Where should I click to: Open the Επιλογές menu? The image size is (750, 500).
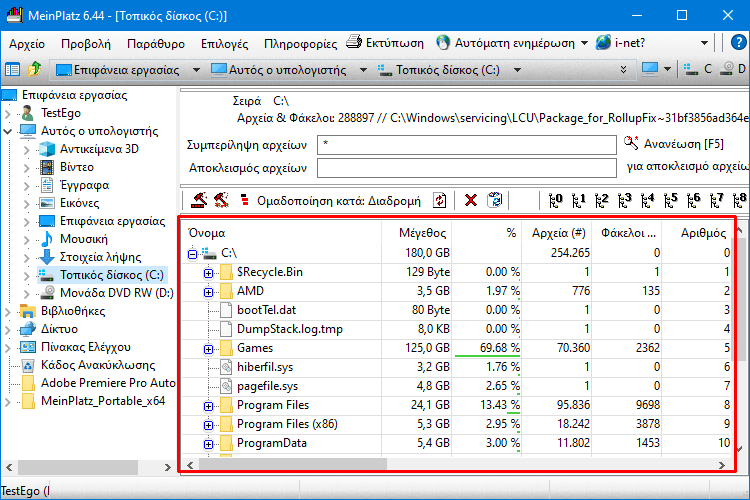point(224,44)
